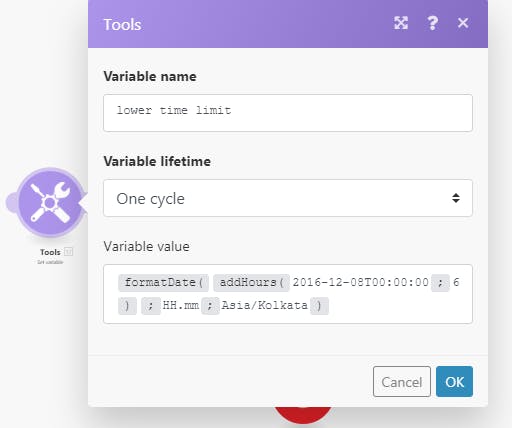The image size is (512, 428).
Task: Open the Variable lifetime dropdown
Action: pos(288,198)
